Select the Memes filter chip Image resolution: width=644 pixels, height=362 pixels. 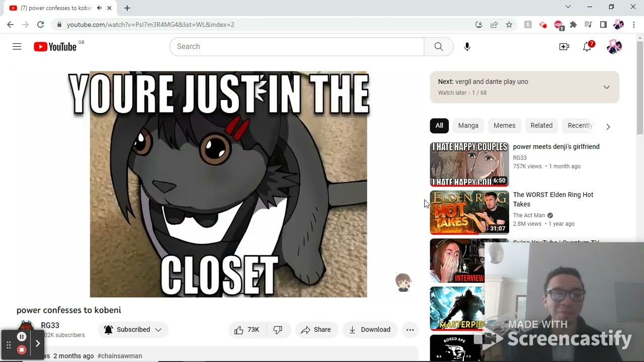point(505,126)
